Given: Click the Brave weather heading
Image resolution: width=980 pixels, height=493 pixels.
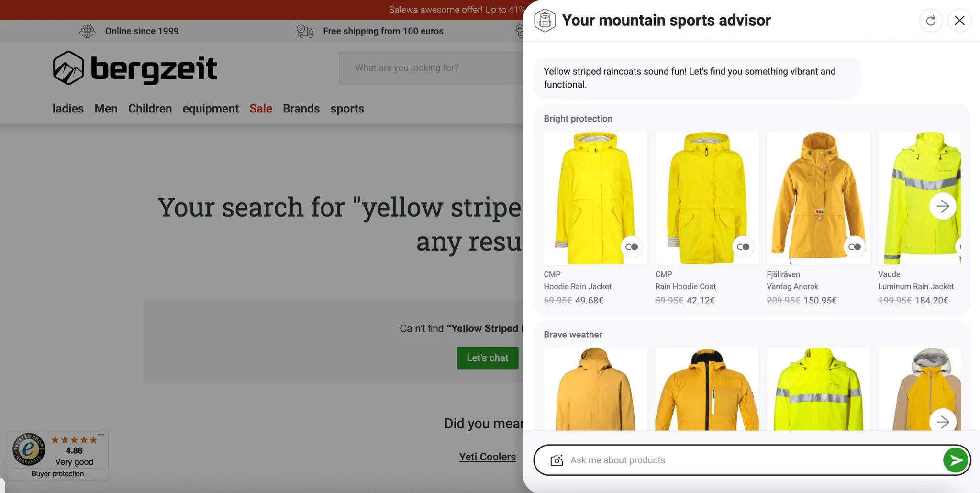Looking at the screenshot, I should pos(573,335).
